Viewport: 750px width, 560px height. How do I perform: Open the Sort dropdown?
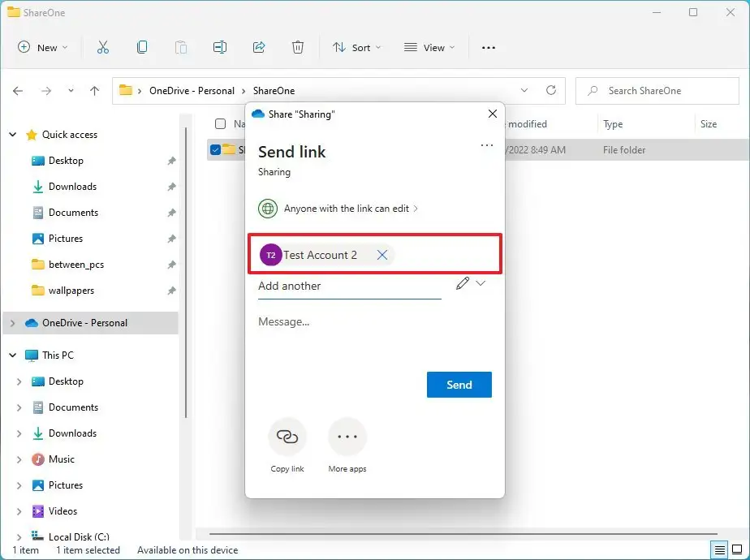coord(357,47)
